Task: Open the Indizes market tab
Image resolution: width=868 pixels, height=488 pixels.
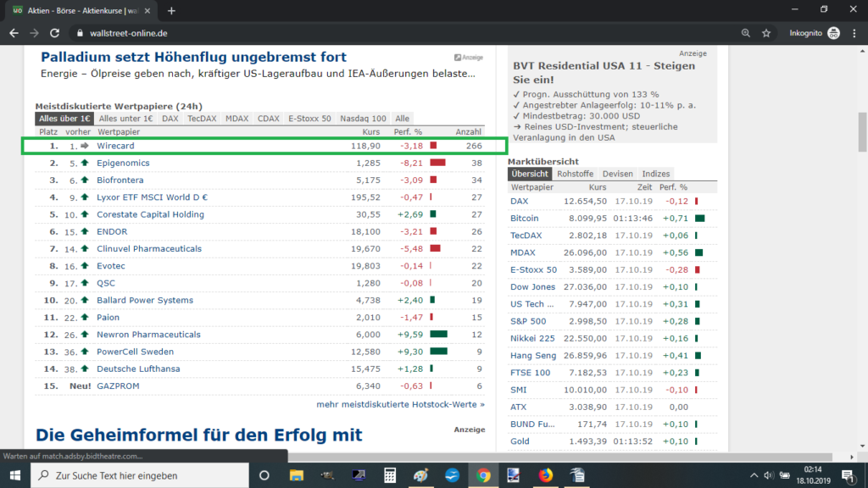Action: (656, 174)
